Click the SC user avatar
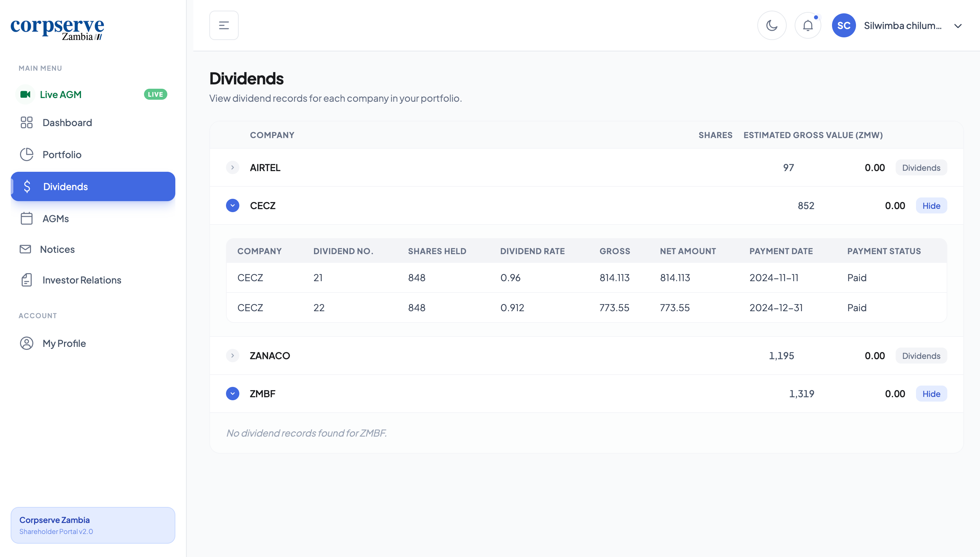The image size is (980, 557). (844, 26)
